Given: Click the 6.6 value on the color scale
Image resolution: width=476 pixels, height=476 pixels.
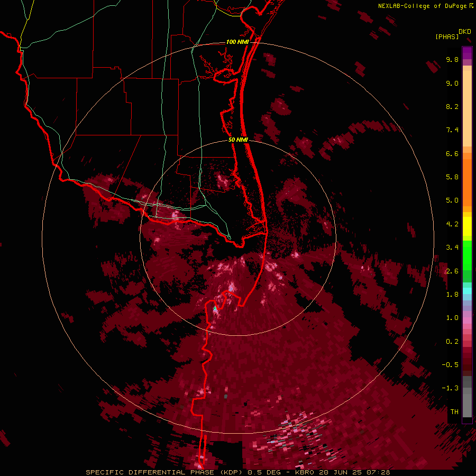Looking at the screenshot, I should 452,153.
